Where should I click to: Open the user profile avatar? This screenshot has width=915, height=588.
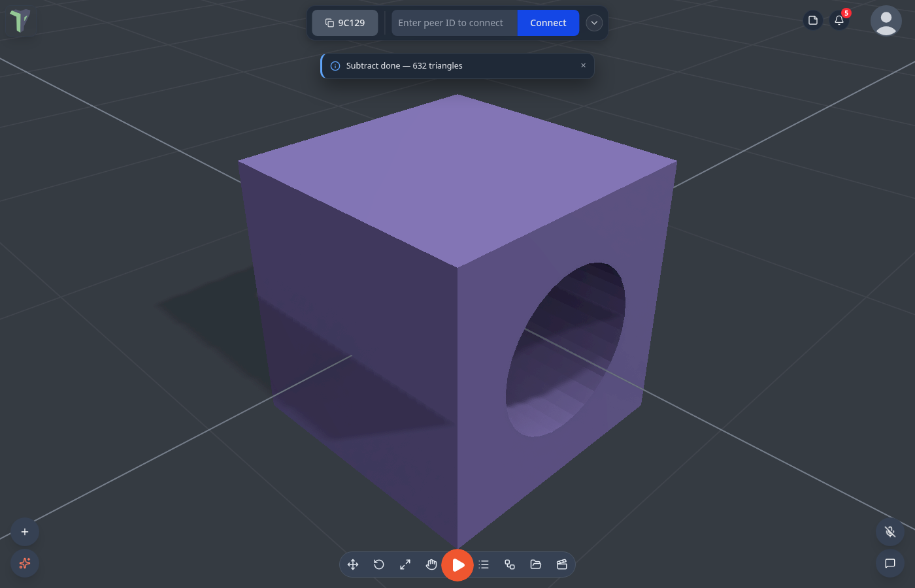point(886,20)
